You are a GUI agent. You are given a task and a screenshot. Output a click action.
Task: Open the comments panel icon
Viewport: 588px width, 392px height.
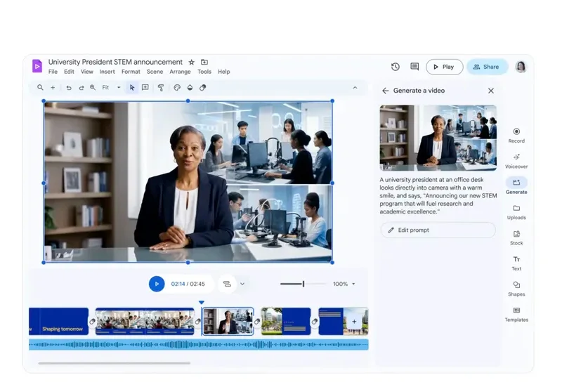click(414, 67)
